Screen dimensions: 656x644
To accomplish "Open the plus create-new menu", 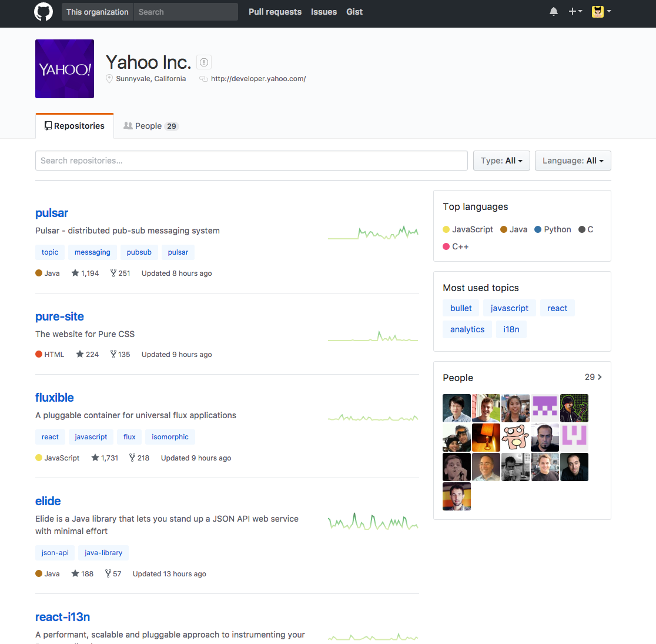I will tap(575, 12).
